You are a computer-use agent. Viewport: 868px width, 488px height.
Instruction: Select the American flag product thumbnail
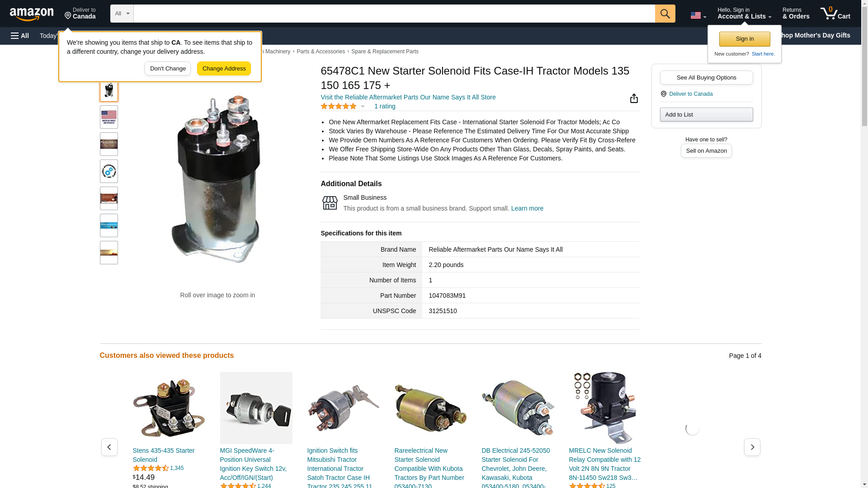[108, 117]
